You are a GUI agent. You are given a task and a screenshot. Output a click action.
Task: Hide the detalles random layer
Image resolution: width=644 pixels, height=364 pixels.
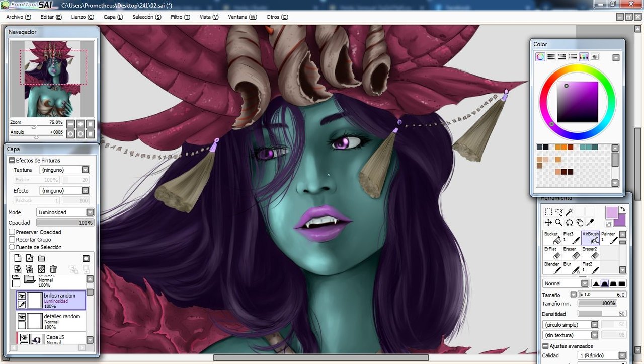[x=22, y=317]
